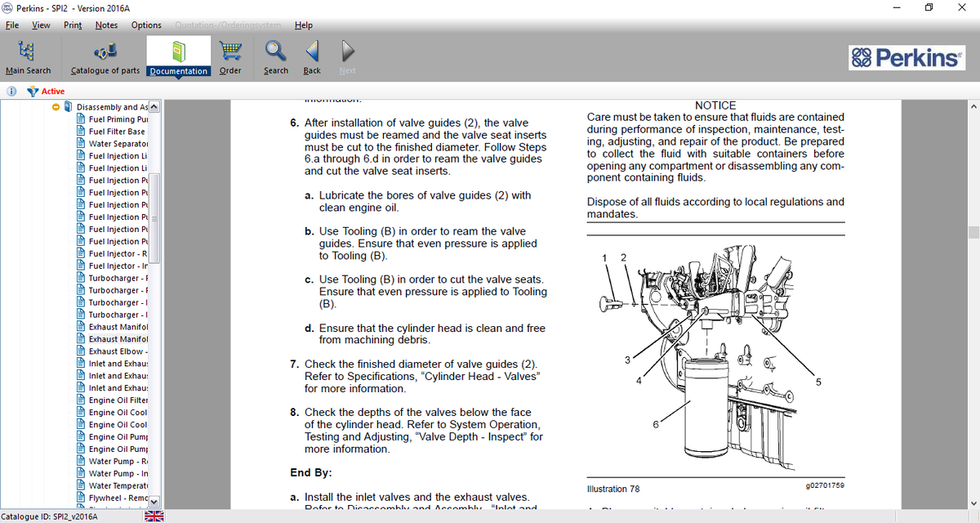Open the Options menu
980x523 pixels.
click(x=146, y=25)
